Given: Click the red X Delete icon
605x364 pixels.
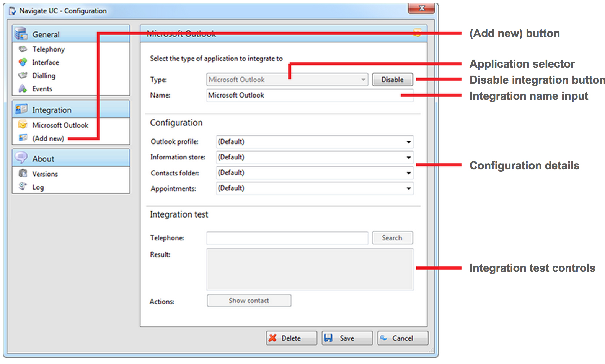Looking at the screenshot, I should (272, 338).
